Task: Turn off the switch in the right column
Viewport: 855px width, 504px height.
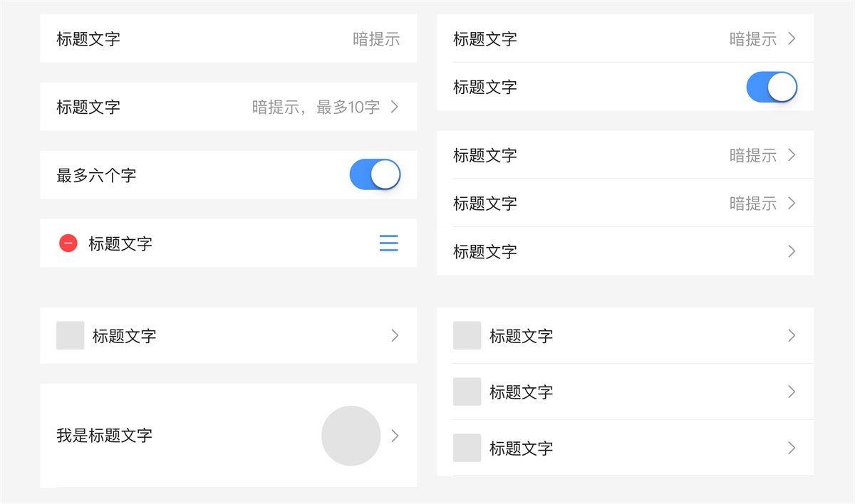Action: click(x=771, y=87)
